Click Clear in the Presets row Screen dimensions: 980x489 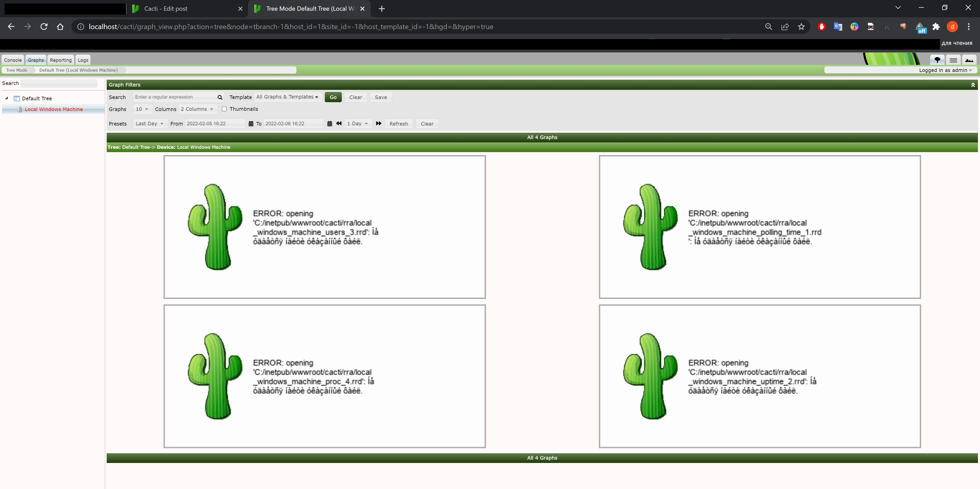427,124
